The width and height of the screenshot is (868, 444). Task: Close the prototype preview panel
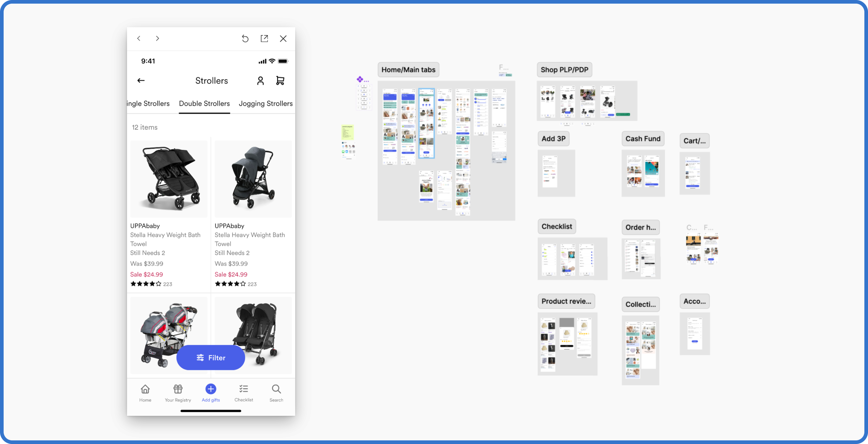coord(283,39)
